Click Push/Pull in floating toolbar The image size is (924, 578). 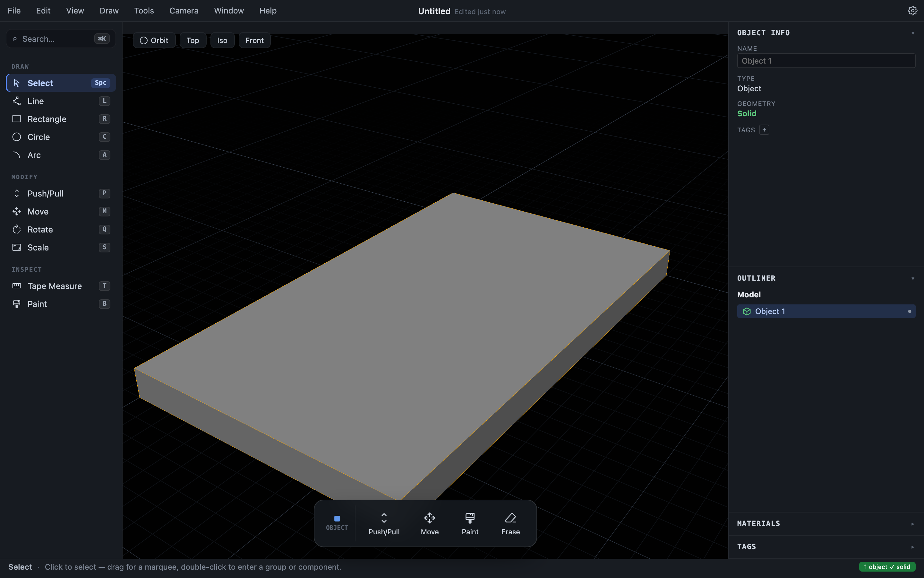[x=384, y=524]
